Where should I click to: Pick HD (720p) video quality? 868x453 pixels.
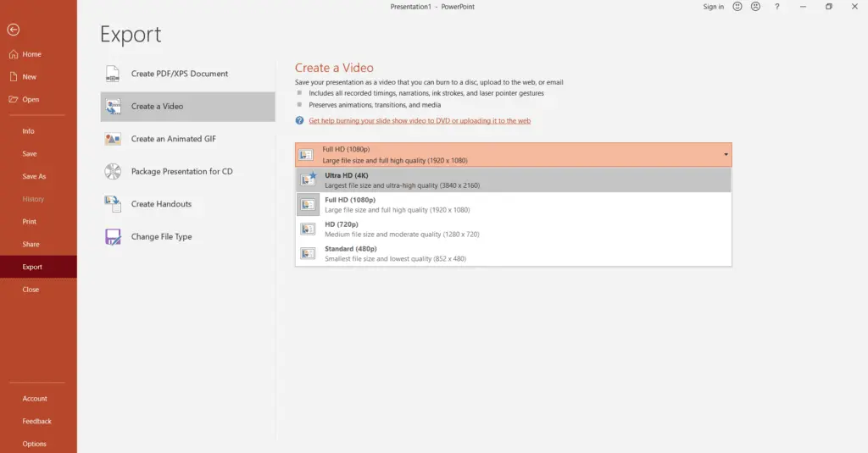coord(513,229)
